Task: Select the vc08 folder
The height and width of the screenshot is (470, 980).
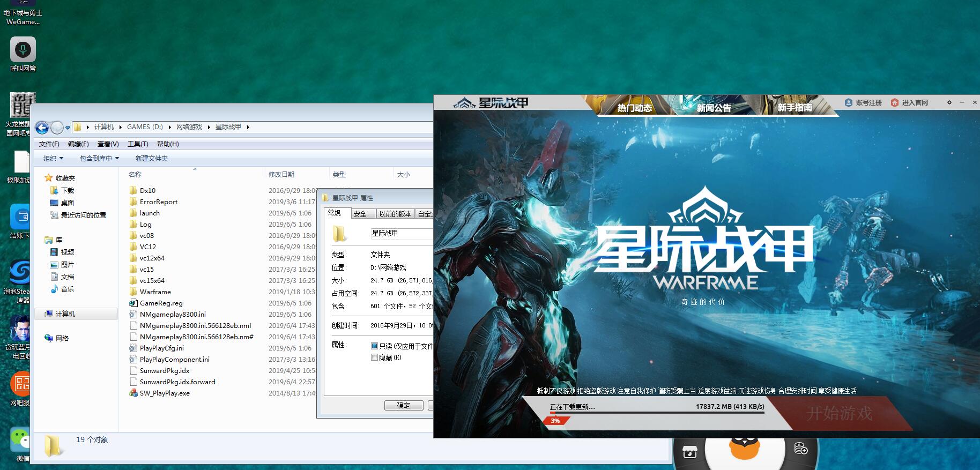Action: tap(147, 235)
